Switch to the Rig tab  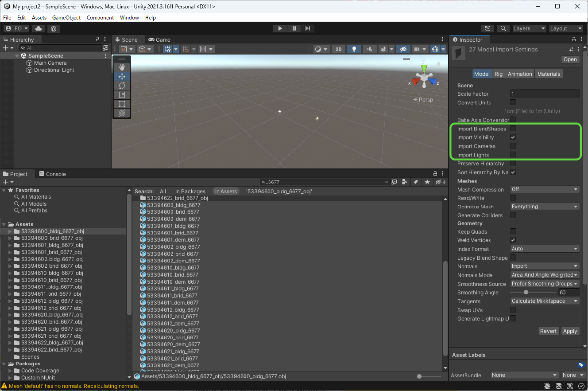click(499, 74)
